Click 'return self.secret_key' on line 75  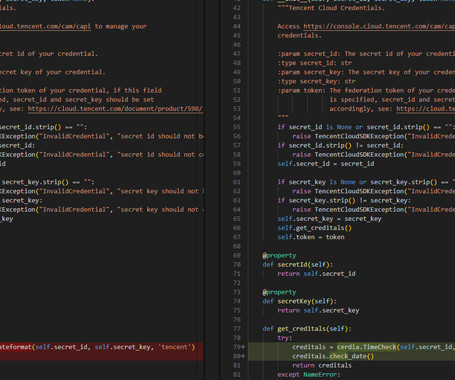318,310
